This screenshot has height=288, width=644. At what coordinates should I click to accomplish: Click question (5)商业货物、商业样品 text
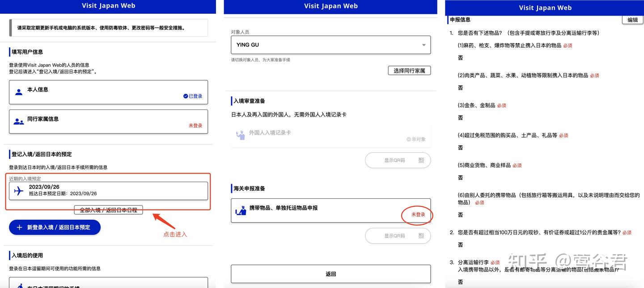tap(484, 165)
